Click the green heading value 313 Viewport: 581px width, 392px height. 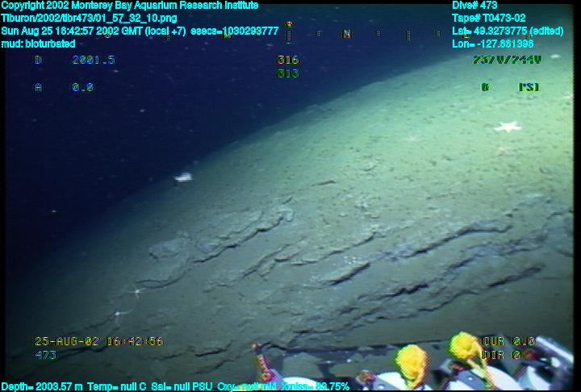(x=287, y=73)
